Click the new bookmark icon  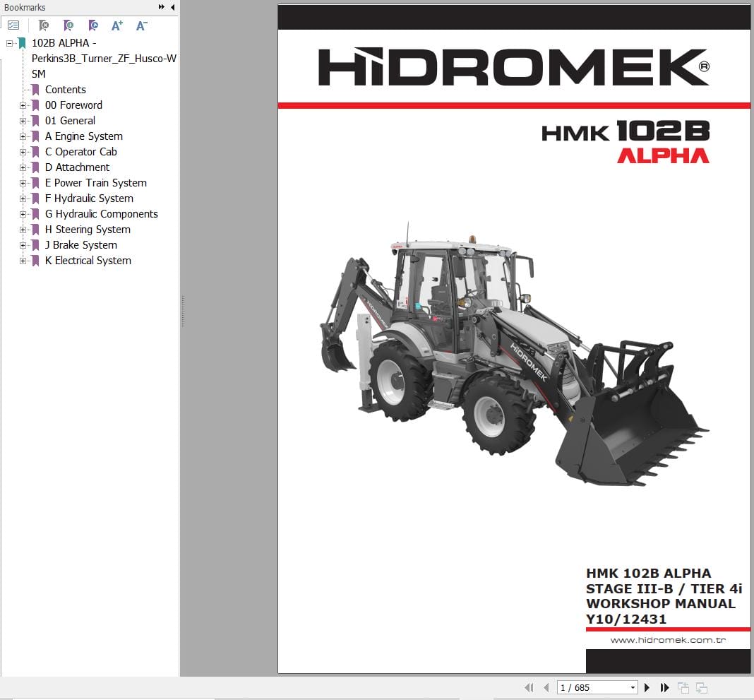[68, 25]
